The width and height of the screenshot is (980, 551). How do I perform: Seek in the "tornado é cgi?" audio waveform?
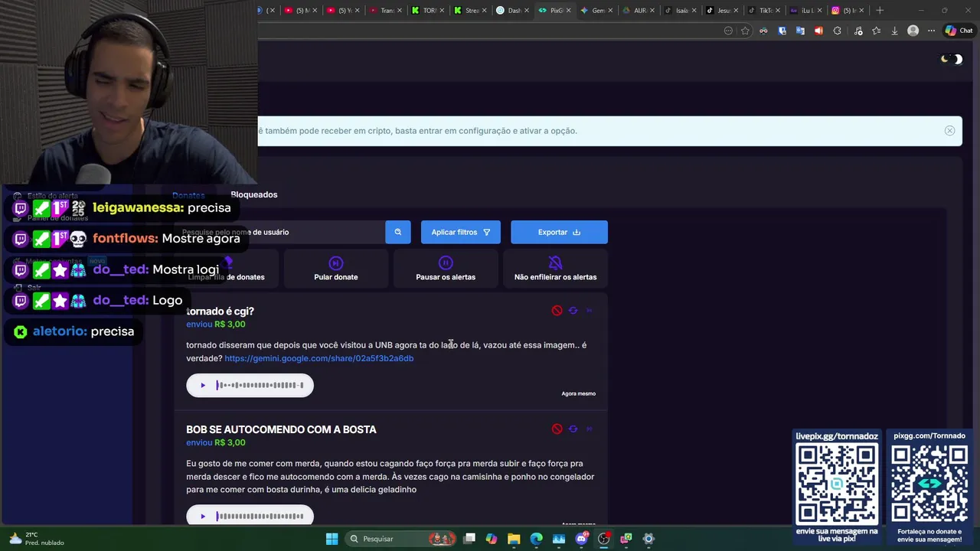click(260, 385)
